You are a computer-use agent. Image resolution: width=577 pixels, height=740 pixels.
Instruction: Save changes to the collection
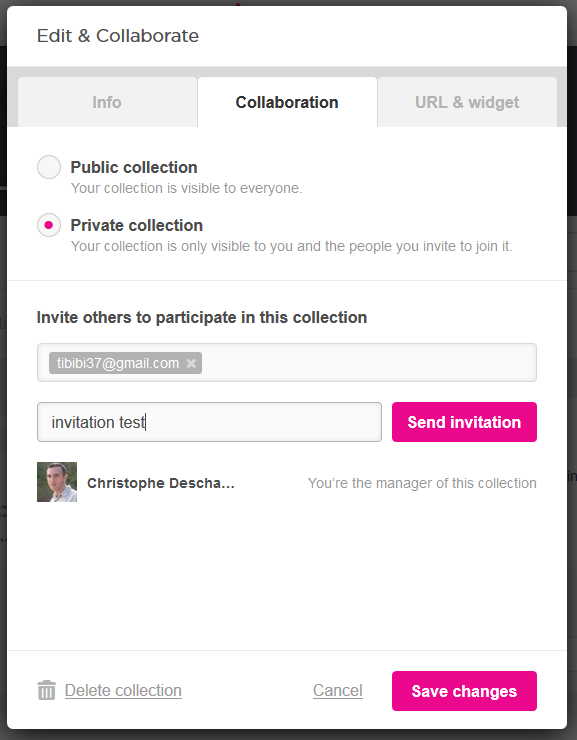tap(464, 691)
